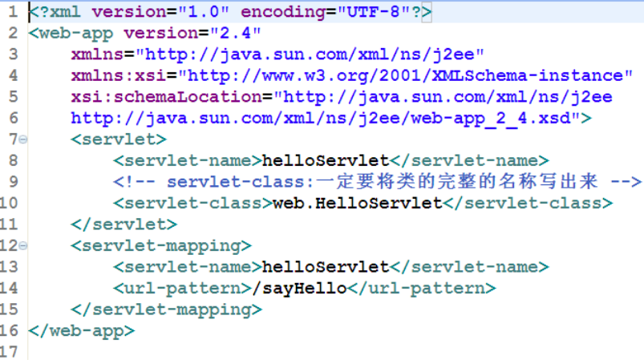Click the closing </web-app> tag
This screenshot has width=644, height=364.
tap(81, 331)
